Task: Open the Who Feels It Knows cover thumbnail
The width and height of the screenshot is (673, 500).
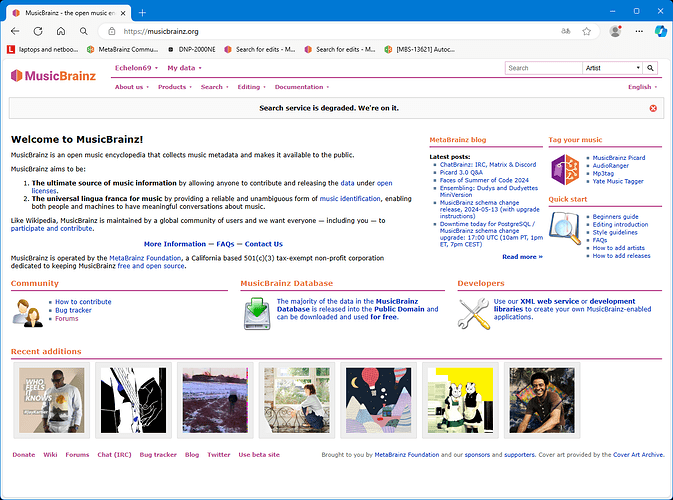Action: [x=52, y=400]
